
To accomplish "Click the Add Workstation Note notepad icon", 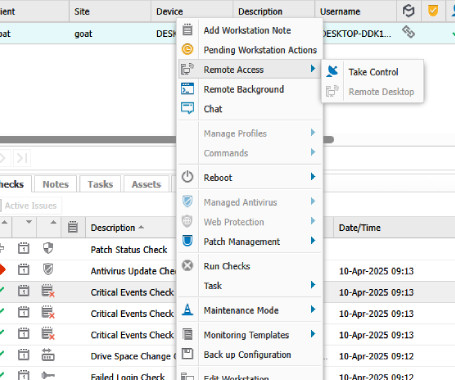I will click(188, 30).
